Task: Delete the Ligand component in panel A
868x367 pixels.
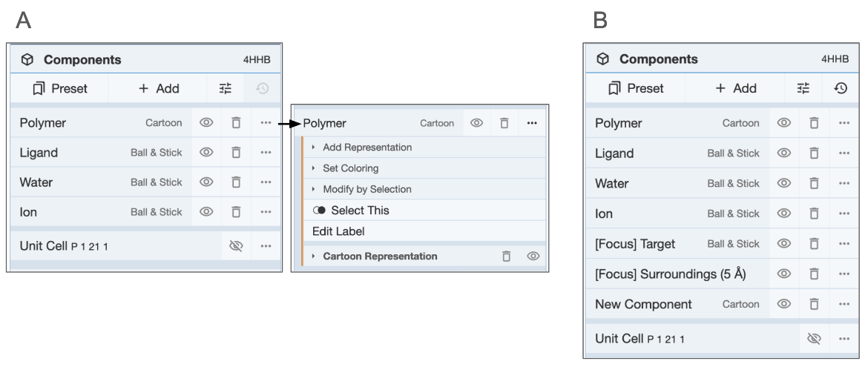Action: [236, 152]
